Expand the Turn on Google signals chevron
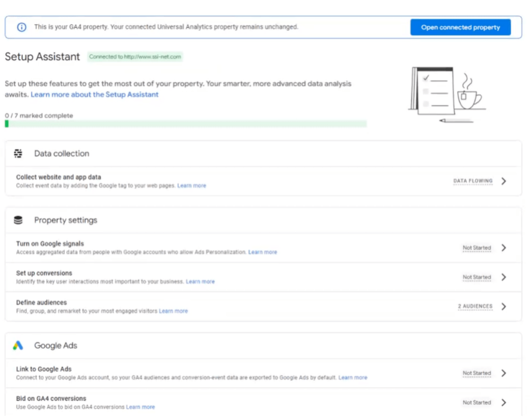Screen dimensions: 532x418 (504, 248)
